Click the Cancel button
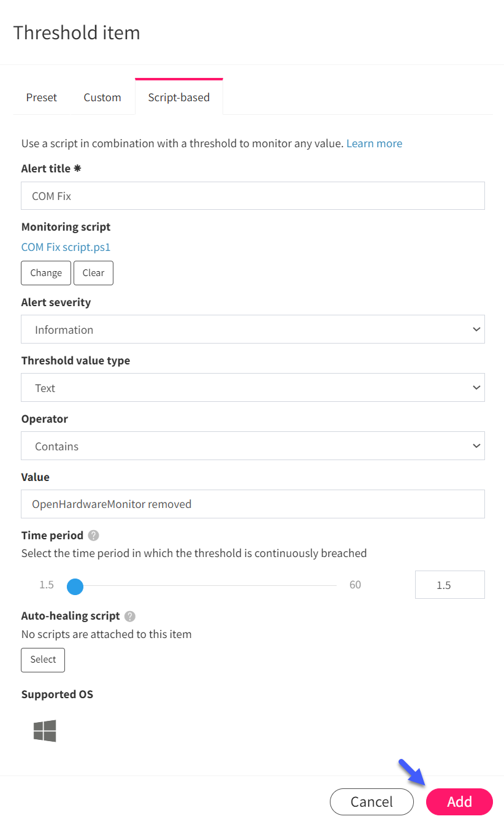This screenshot has width=504, height=827. (372, 802)
